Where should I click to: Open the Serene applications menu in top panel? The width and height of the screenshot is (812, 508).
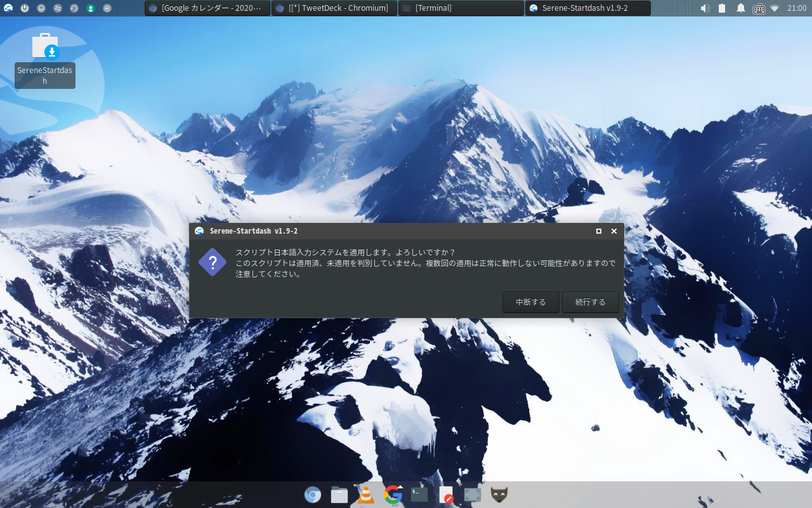coord(8,8)
